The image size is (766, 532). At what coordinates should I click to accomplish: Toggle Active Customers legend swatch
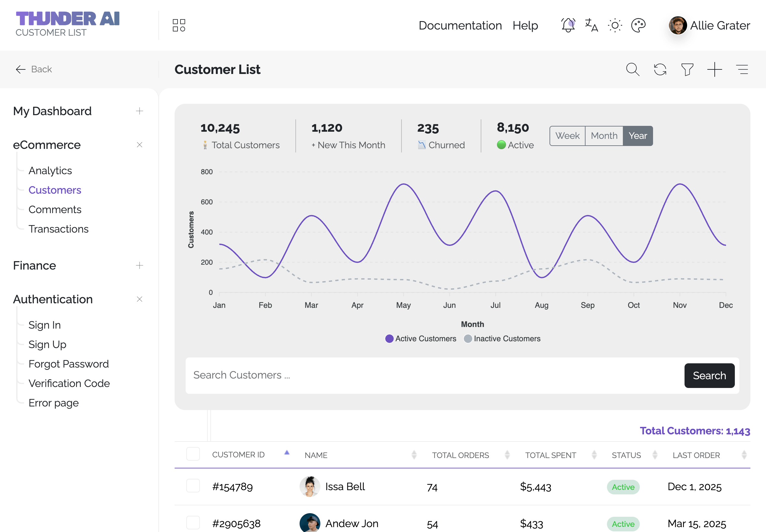(389, 339)
